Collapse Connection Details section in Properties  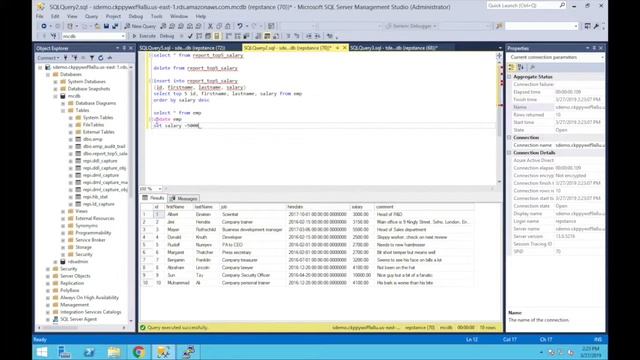point(510,153)
